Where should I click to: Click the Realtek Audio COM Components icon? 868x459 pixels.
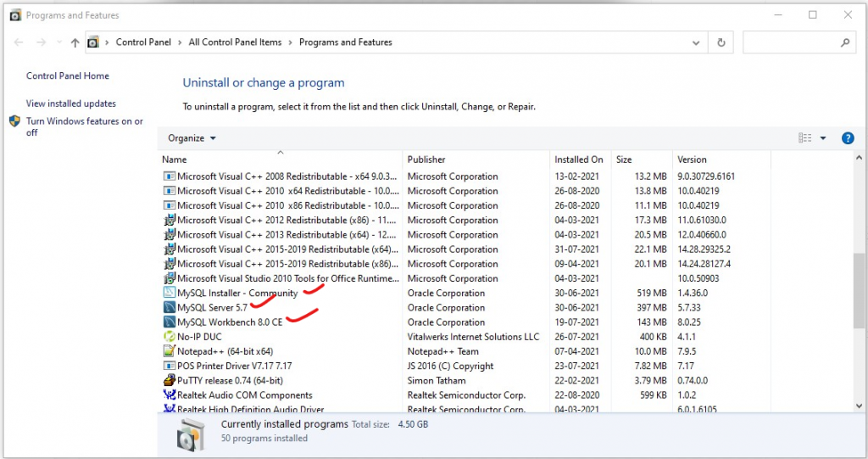click(170, 395)
